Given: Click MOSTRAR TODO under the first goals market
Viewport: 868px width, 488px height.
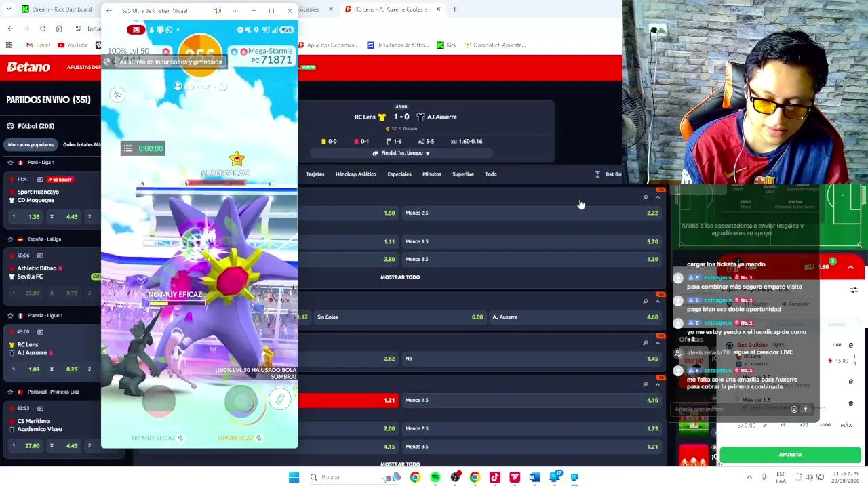Looking at the screenshot, I should pos(400,277).
